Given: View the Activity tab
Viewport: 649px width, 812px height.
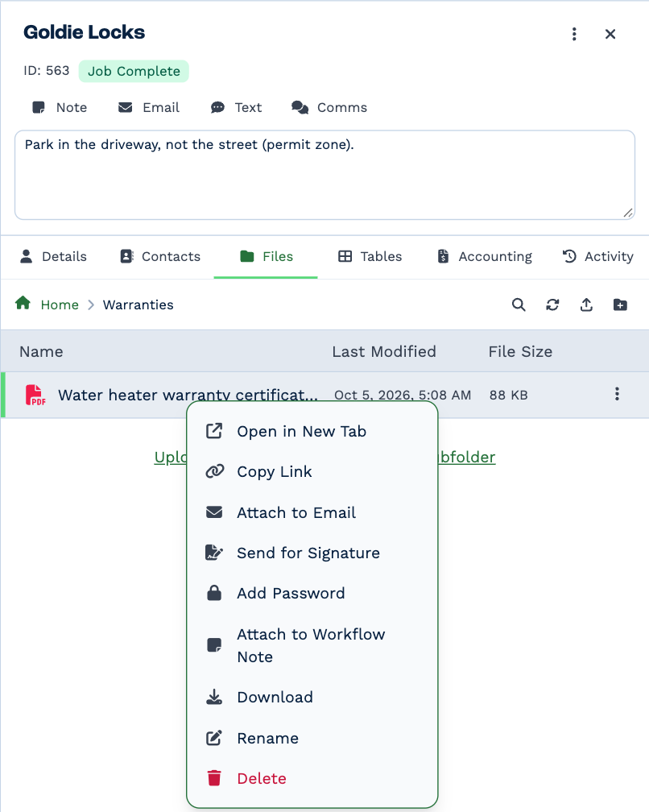Looking at the screenshot, I should (x=597, y=256).
